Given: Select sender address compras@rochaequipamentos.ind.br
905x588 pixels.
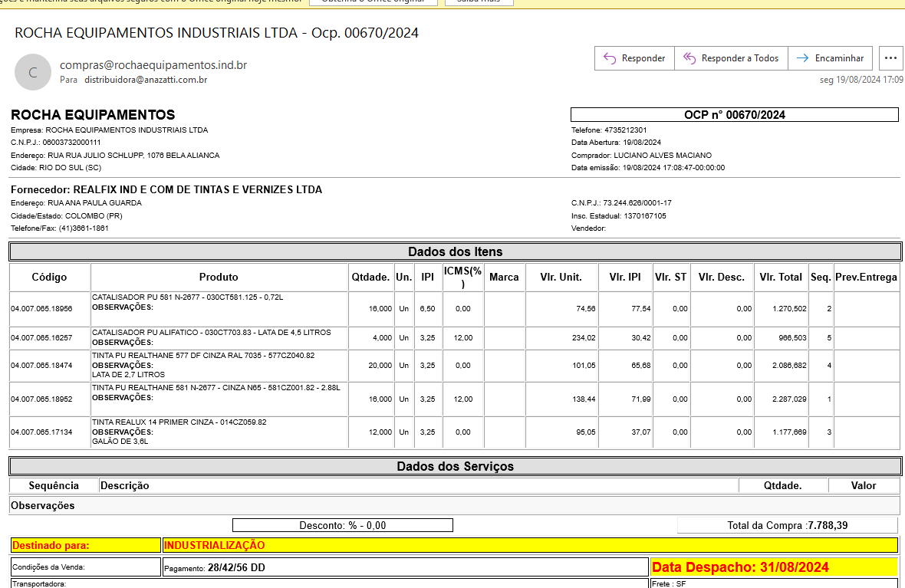Looking at the screenshot, I should (153, 65).
